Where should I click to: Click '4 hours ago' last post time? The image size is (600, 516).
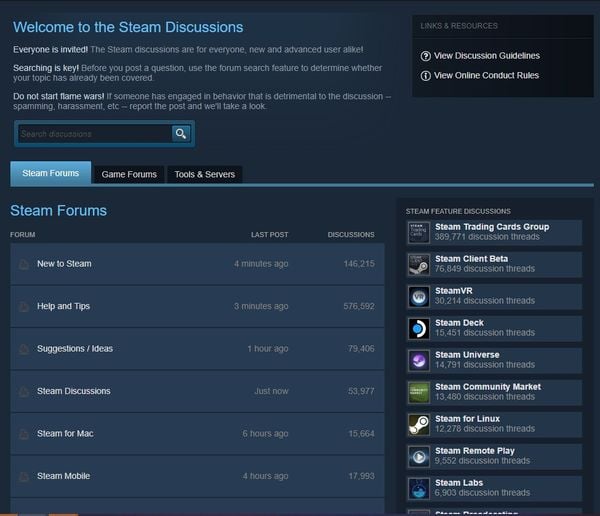coord(266,476)
